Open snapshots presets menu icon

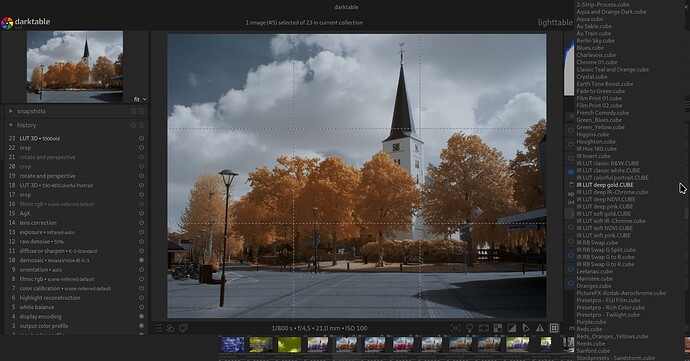[142, 111]
